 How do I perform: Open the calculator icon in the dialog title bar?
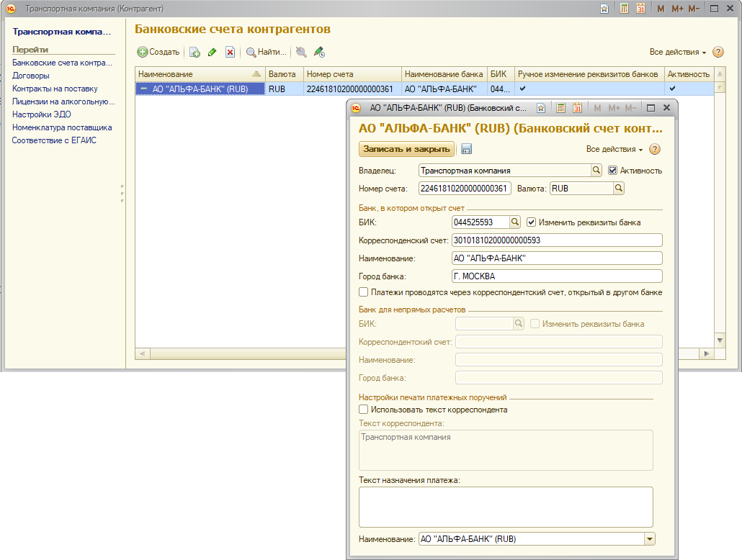pos(560,108)
